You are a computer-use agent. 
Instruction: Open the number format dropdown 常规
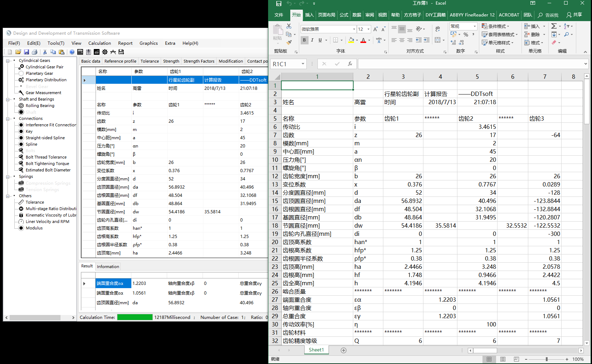click(x=475, y=26)
